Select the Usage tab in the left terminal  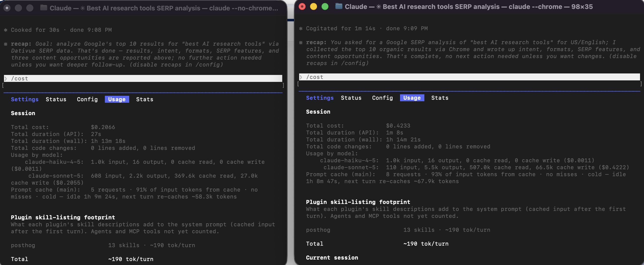click(117, 99)
